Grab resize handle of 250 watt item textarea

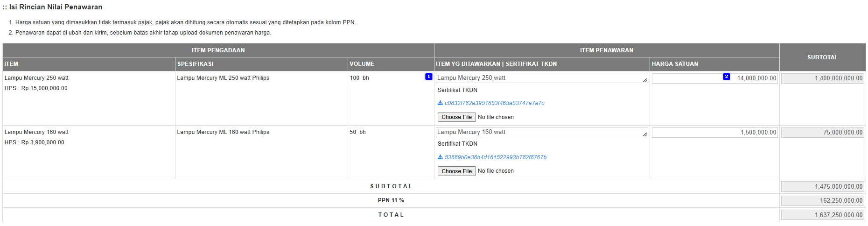pos(645,80)
